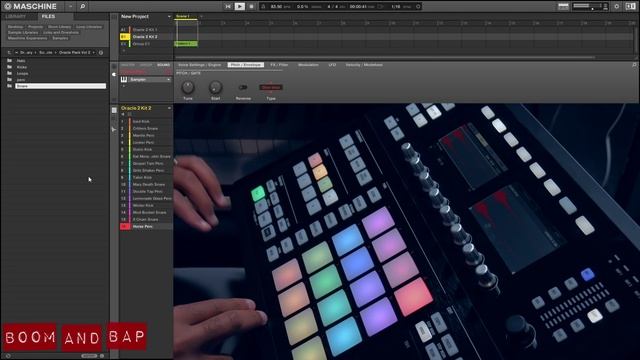This screenshot has width=640, height=360.
Task: Toggle the Reverse switch
Action: pos(243,87)
